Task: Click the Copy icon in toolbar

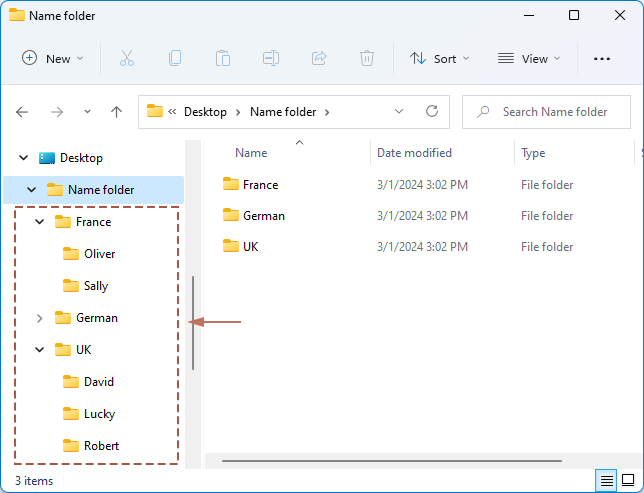Action: coord(175,59)
